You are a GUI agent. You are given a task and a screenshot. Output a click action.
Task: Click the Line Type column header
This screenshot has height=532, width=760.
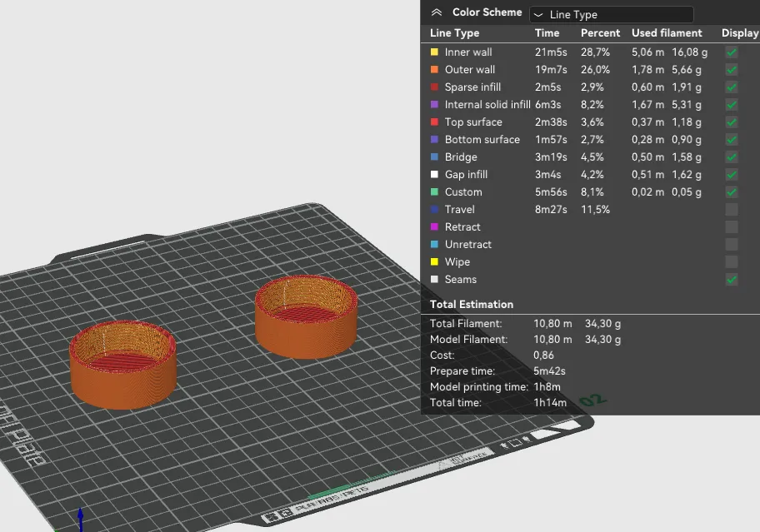455,33
